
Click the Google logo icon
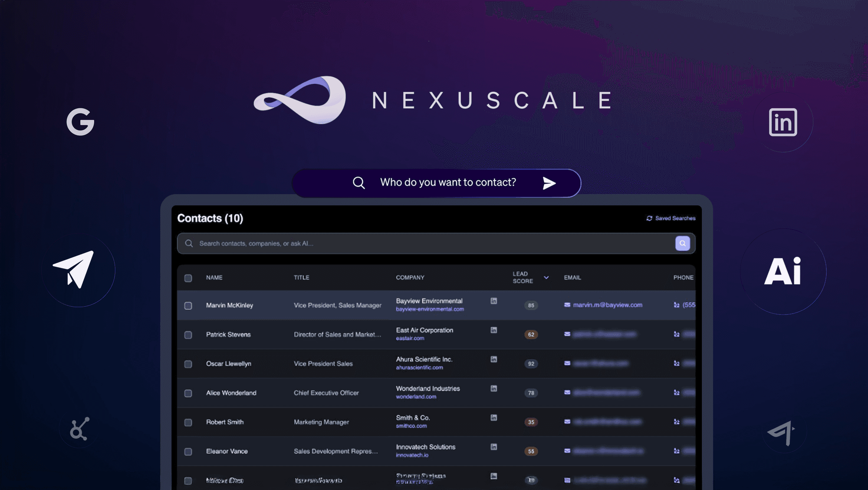coord(81,122)
